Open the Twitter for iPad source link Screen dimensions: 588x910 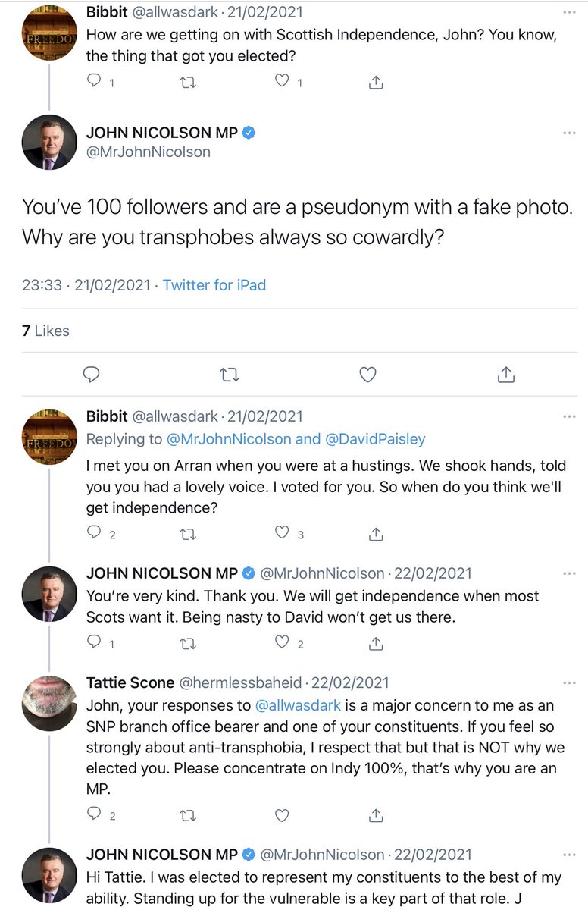(x=214, y=285)
